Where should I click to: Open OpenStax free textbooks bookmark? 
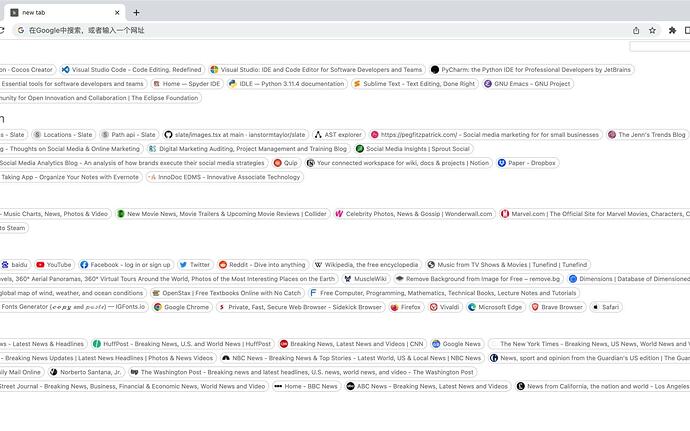click(x=226, y=293)
